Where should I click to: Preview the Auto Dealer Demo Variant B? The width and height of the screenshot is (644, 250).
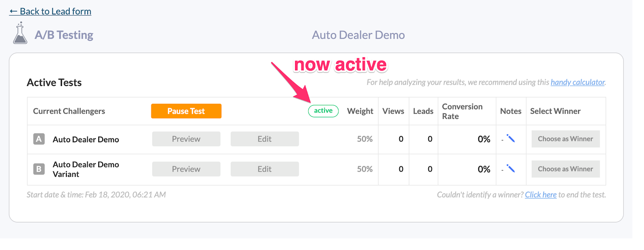[186, 169]
